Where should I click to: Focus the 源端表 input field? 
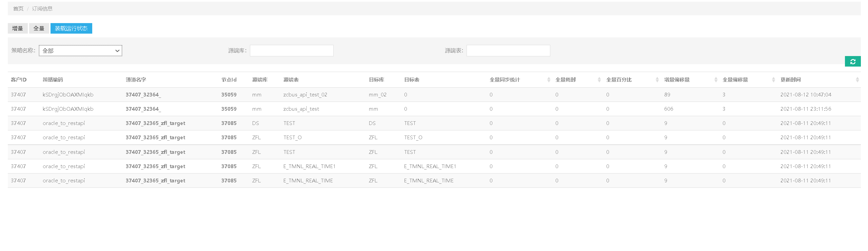508,51
